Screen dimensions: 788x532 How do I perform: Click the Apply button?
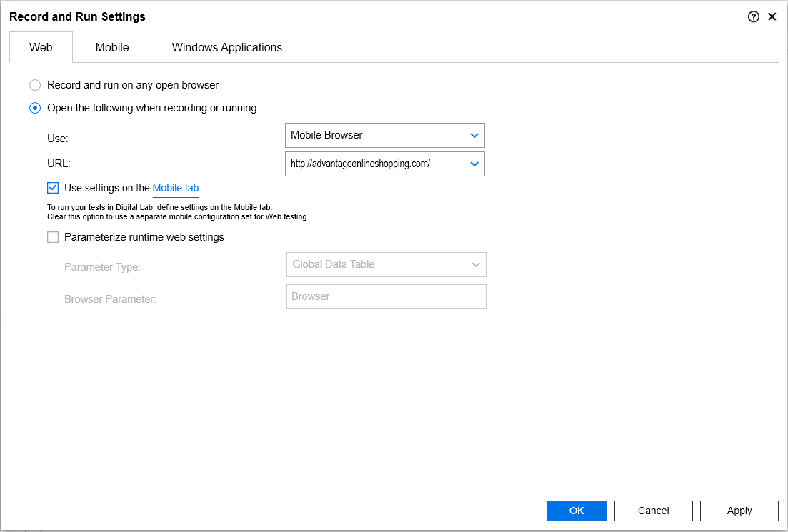(x=739, y=511)
